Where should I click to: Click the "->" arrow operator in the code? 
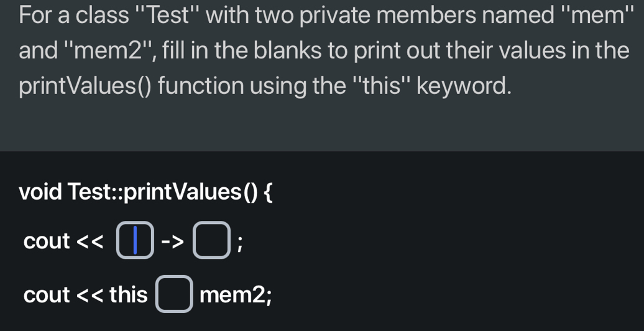pos(172,241)
